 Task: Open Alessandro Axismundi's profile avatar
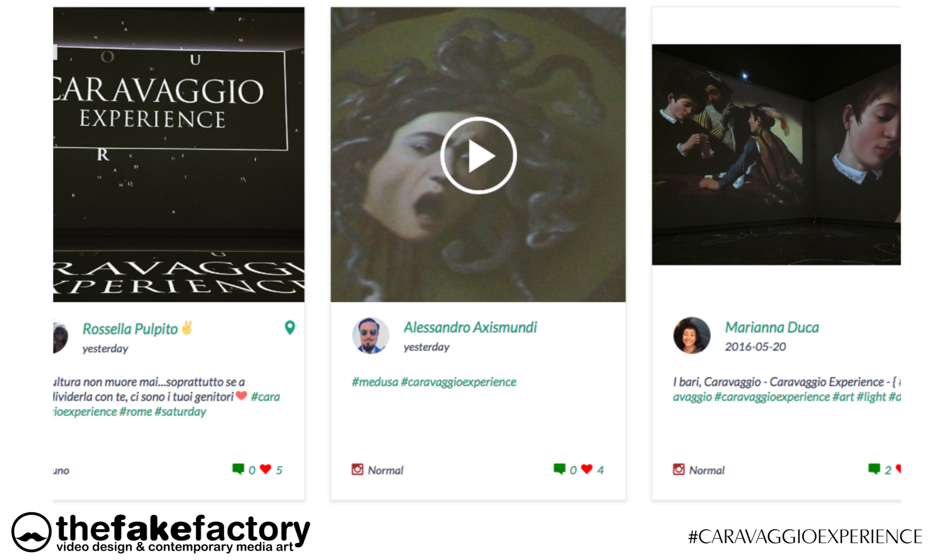(x=371, y=336)
